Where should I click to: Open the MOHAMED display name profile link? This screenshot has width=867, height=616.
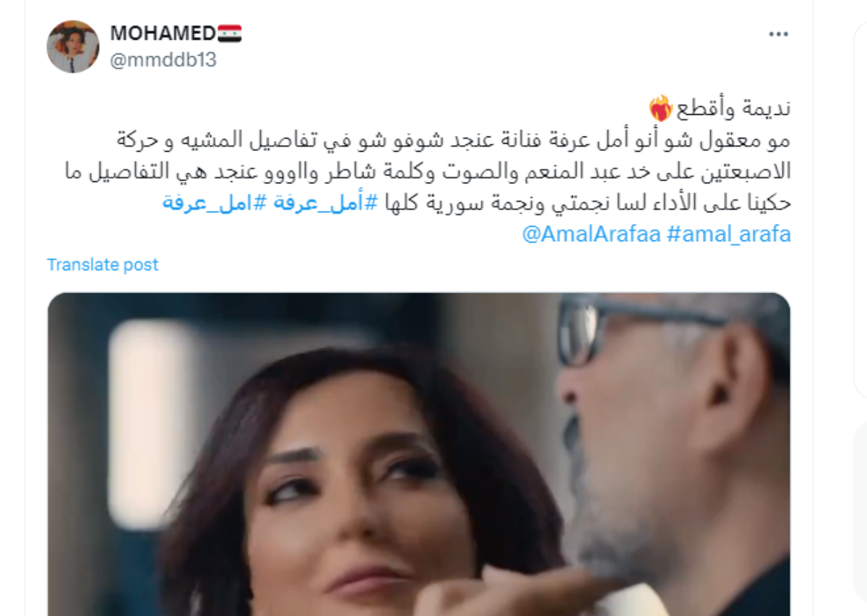(x=163, y=33)
